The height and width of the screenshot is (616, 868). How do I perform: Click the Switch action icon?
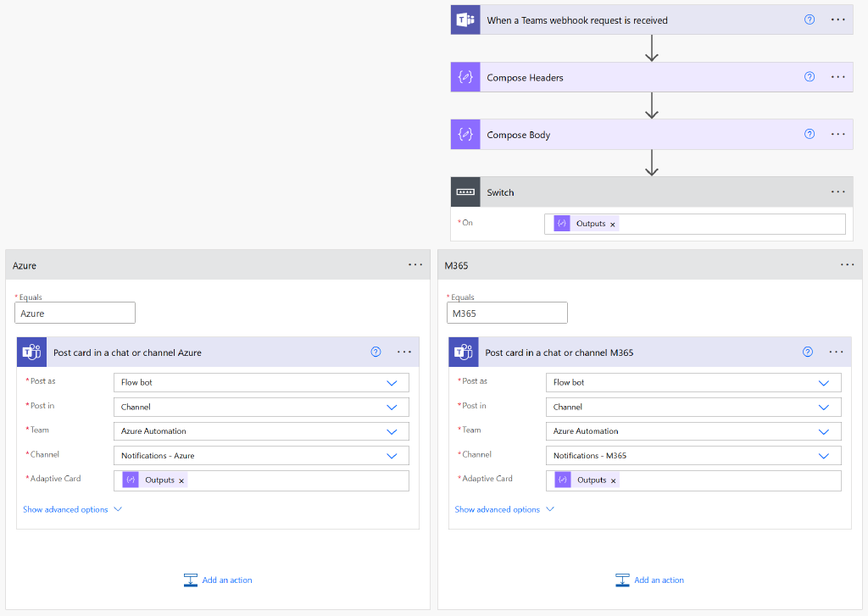tap(465, 192)
